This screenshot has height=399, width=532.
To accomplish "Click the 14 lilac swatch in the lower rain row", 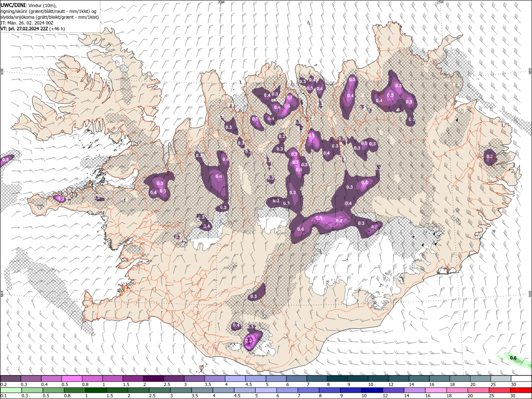I will (414, 390).
